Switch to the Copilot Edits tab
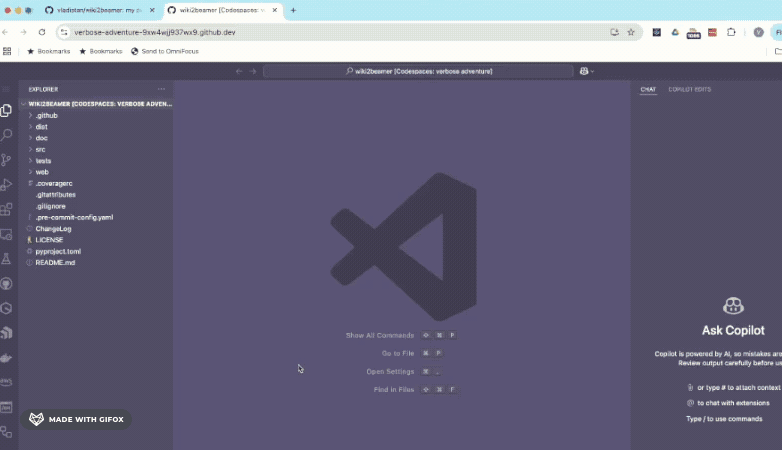Screen dimensions: 782x450 pyautogui.click(x=690, y=90)
